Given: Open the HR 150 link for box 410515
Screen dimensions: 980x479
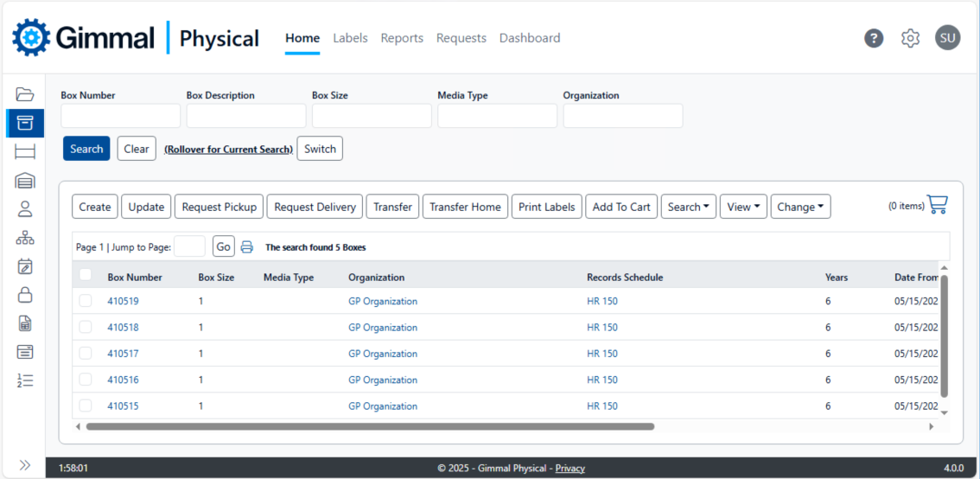Looking at the screenshot, I should [601, 406].
